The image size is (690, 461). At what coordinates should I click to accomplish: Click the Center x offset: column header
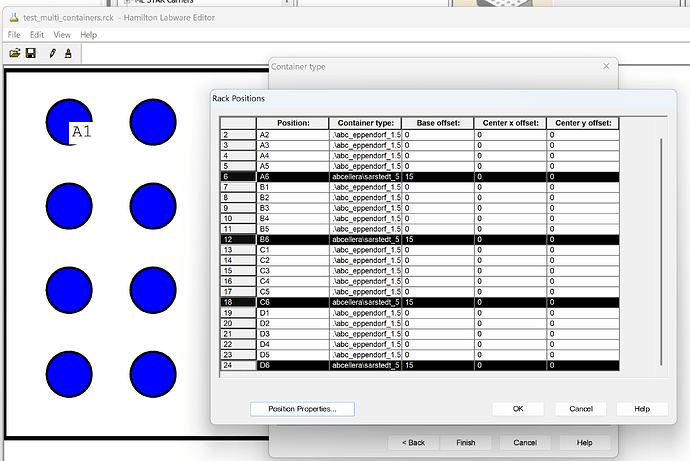(x=510, y=123)
